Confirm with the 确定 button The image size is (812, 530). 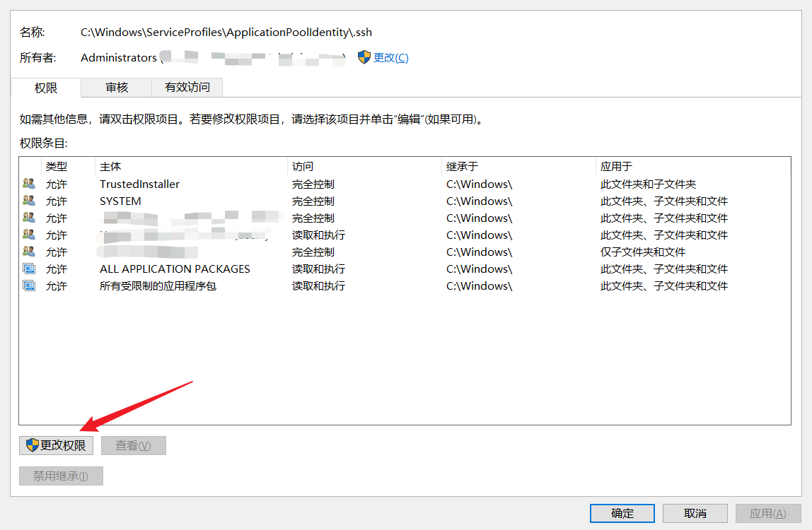pos(622,514)
